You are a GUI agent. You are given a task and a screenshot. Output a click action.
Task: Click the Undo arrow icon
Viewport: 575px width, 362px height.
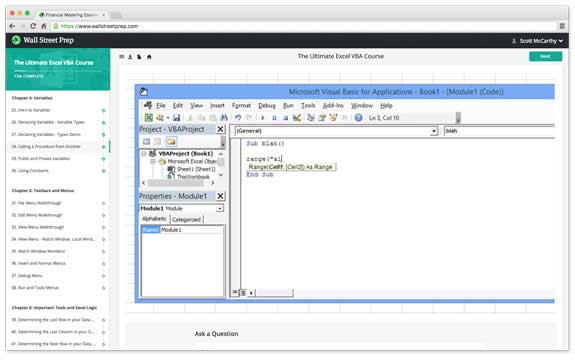(238, 118)
